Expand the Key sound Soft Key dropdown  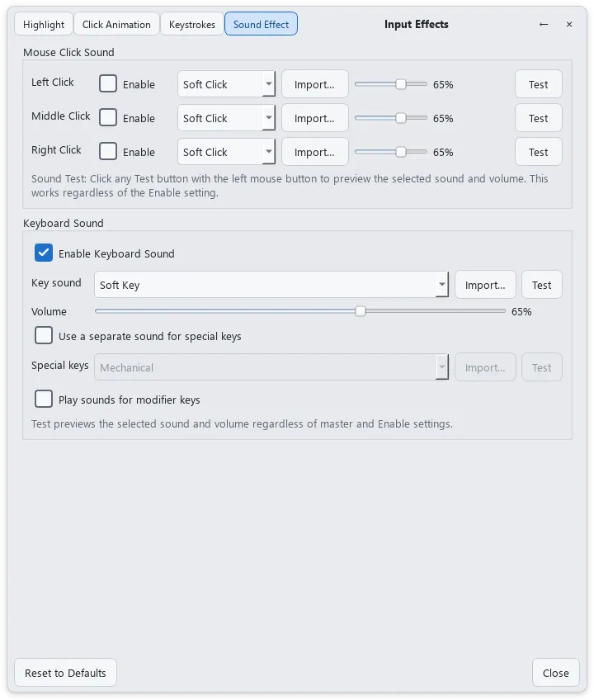point(271,284)
